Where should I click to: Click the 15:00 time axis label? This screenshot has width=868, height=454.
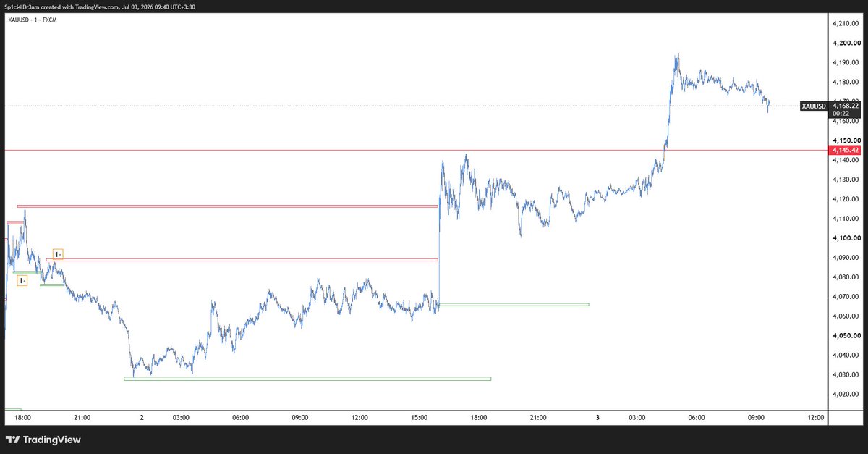click(x=419, y=418)
